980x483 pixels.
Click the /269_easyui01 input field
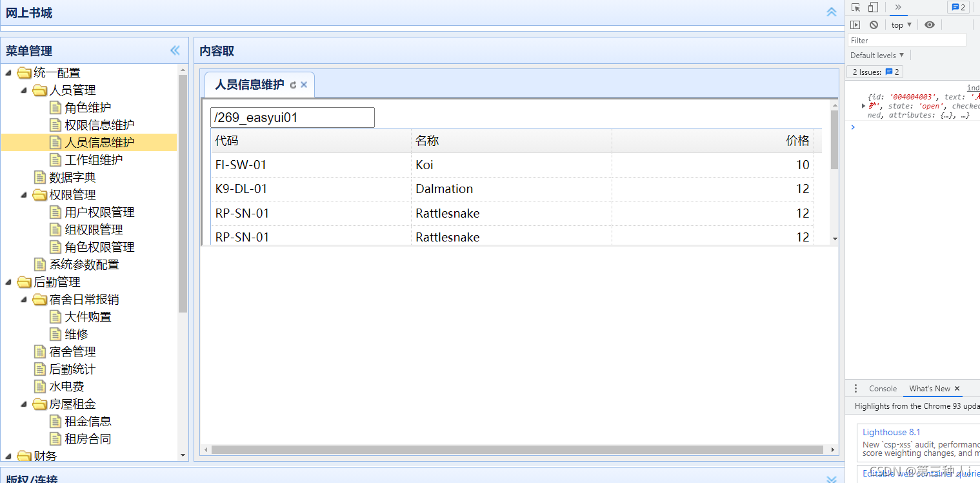pyautogui.click(x=292, y=118)
